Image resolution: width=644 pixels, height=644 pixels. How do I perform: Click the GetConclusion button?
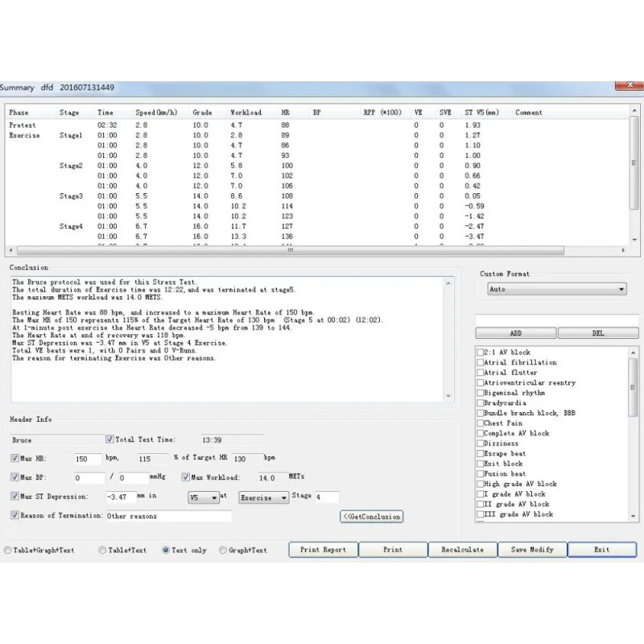pos(371,517)
